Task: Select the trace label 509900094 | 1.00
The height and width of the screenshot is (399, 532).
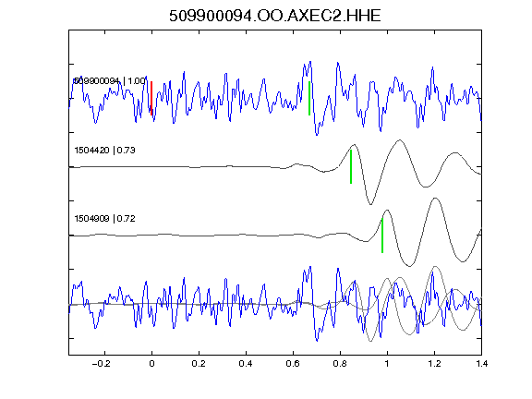Action: pyautogui.click(x=110, y=81)
